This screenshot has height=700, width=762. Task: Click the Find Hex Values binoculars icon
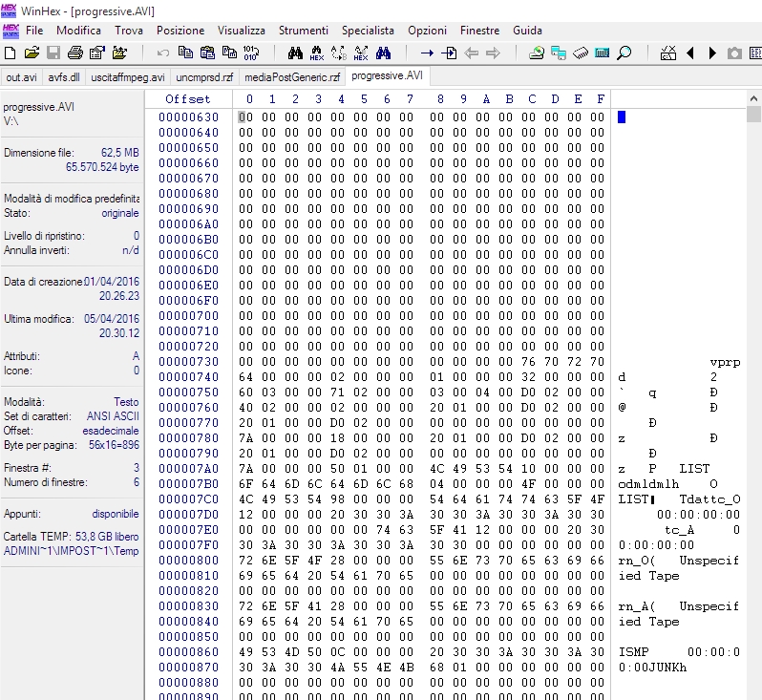[x=317, y=53]
